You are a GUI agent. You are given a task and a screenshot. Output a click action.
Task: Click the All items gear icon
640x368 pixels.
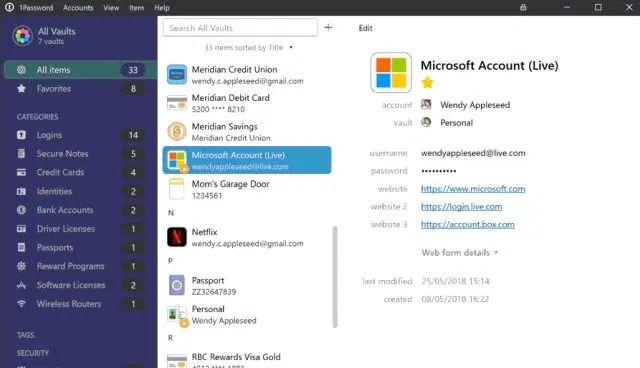[21, 70]
